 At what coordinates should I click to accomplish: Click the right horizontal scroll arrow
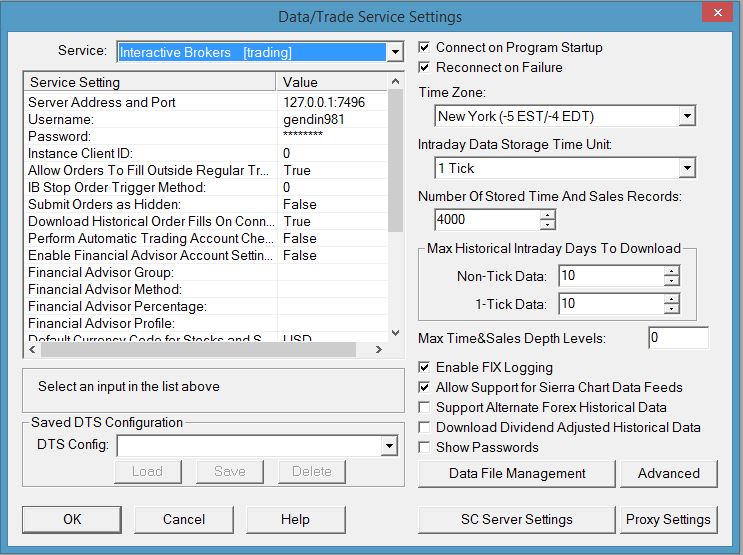click(378, 350)
